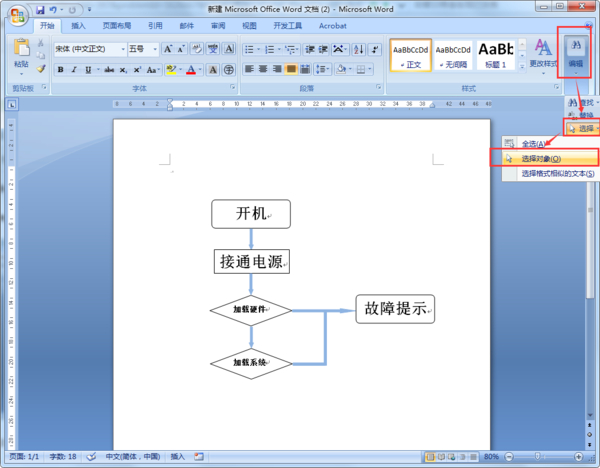Click the Save icon in quick access toolbar
Image resolution: width=600 pixels, height=468 pixels.
40,10
